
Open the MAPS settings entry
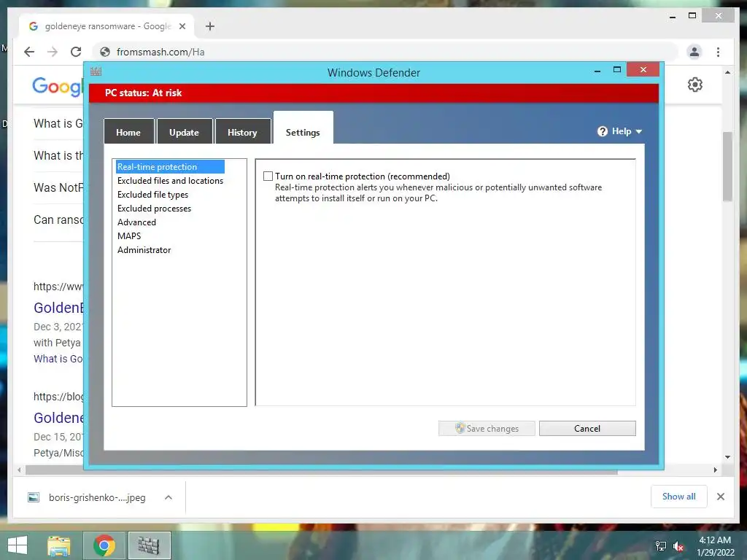(129, 236)
